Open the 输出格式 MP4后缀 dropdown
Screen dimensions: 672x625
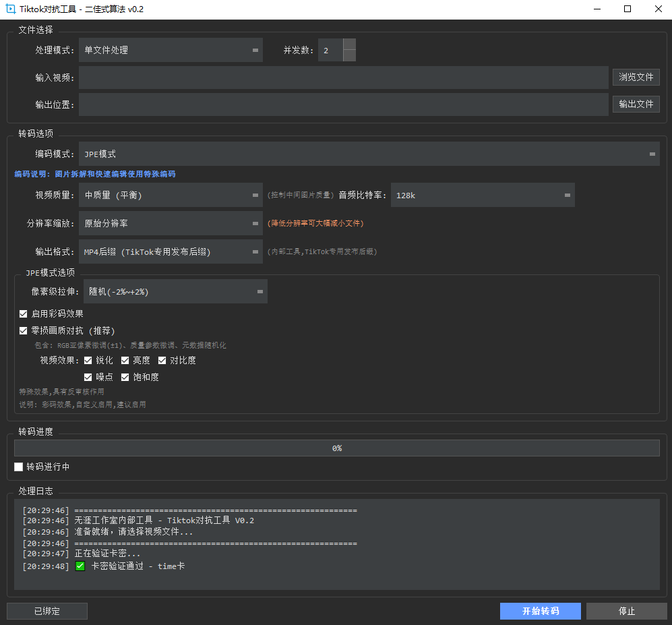[x=171, y=252]
